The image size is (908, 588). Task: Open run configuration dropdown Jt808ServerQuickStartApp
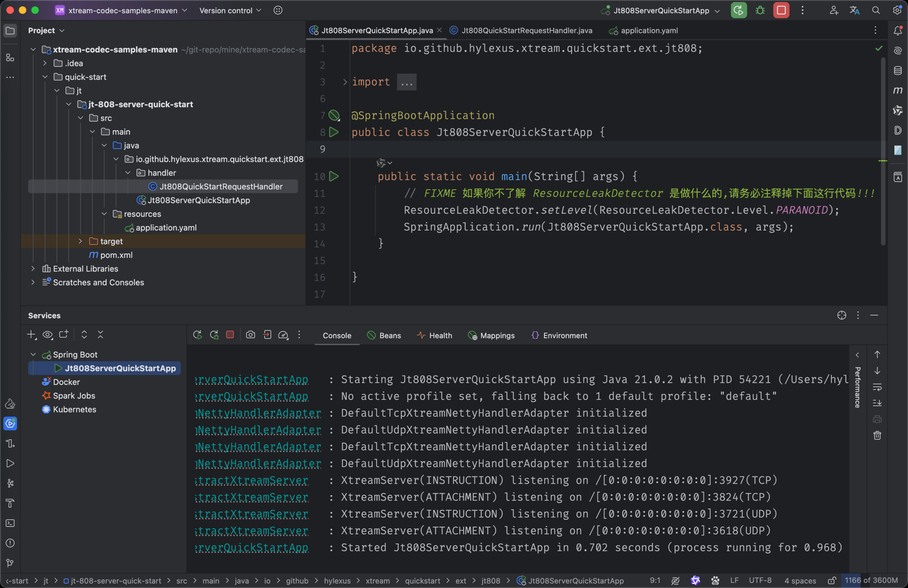tap(661, 11)
